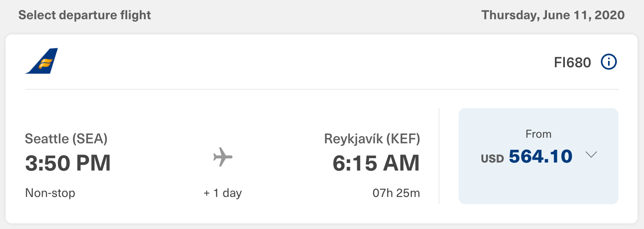Click the From label in fare box

[538, 134]
